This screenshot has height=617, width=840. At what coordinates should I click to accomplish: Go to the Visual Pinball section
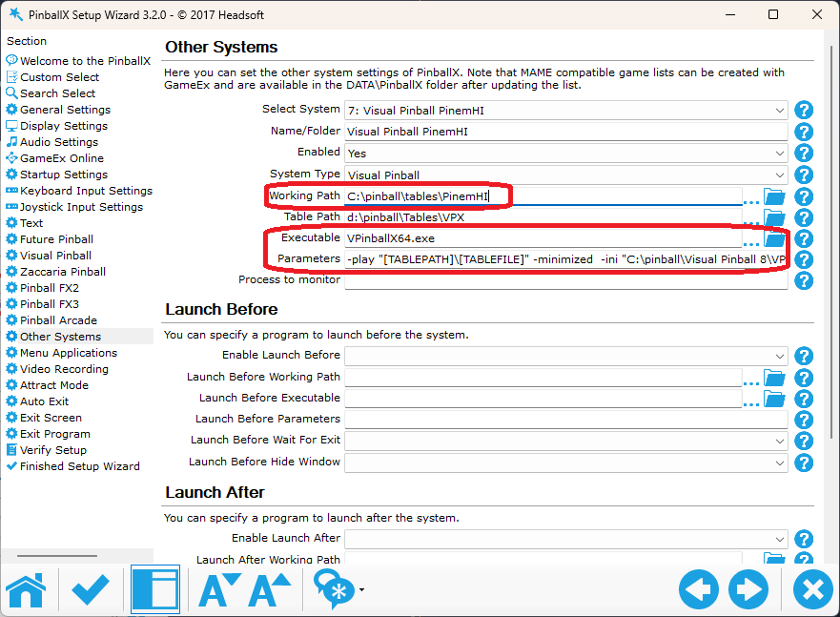(55, 256)
